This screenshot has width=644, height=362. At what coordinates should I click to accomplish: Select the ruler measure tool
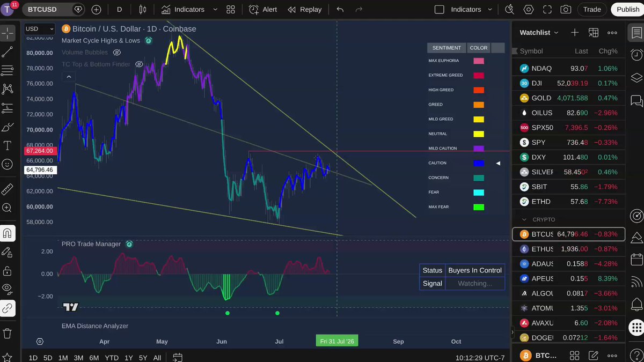click(x=8, y=189)
